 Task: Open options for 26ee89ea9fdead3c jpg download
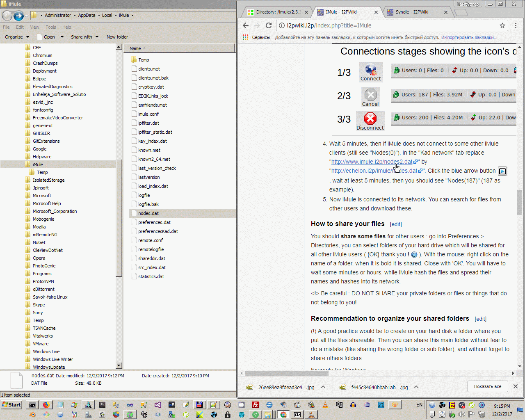tap(323, 387)
